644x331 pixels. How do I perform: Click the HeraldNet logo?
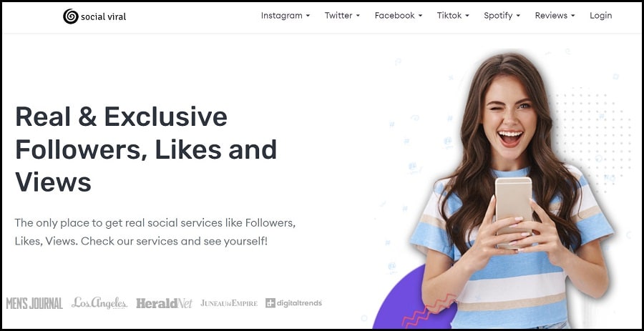pos(165,303)
